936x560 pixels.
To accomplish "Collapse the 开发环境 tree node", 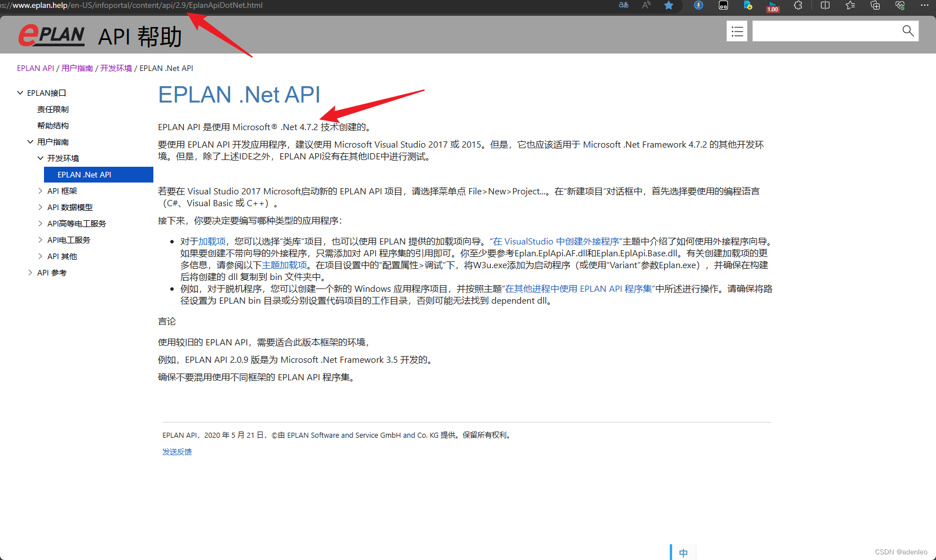I will pos(41,158).
